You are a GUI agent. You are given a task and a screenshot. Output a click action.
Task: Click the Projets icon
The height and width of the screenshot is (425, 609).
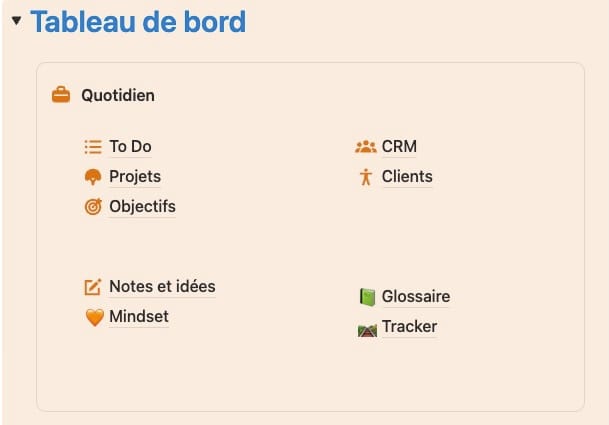click(93, 177)
